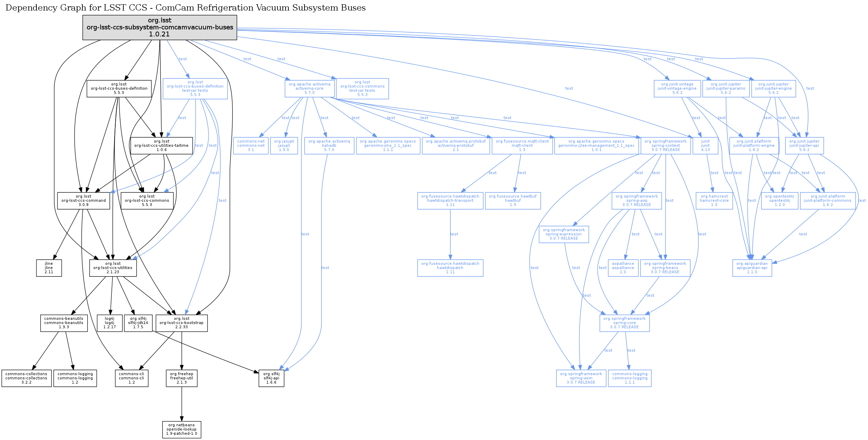Click the org-lsst-ccs-bootstrap 2.2.33 node
The image size is (868, 440).
coord(182,323)
